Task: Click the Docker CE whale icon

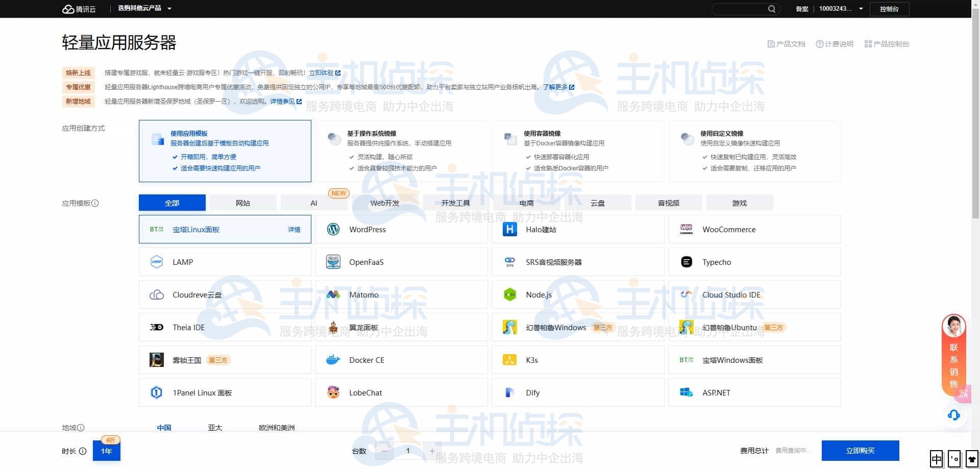Action: point(333,360)
